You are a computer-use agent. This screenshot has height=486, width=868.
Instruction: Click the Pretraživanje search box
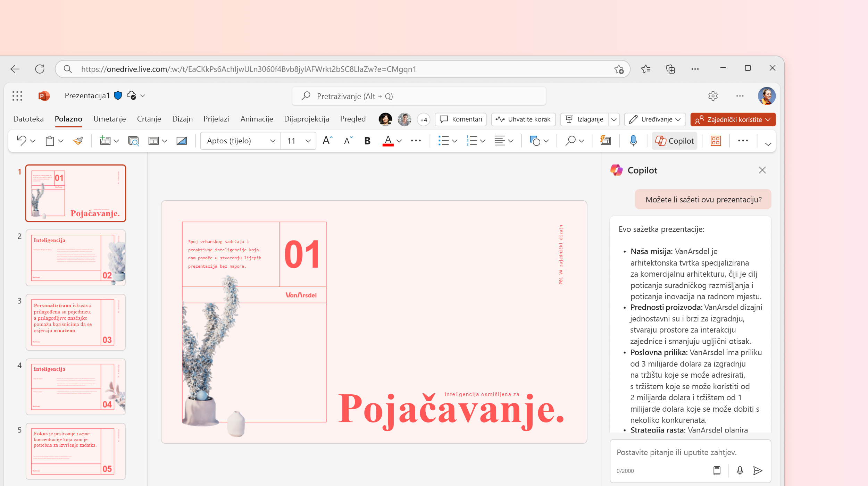419,96
